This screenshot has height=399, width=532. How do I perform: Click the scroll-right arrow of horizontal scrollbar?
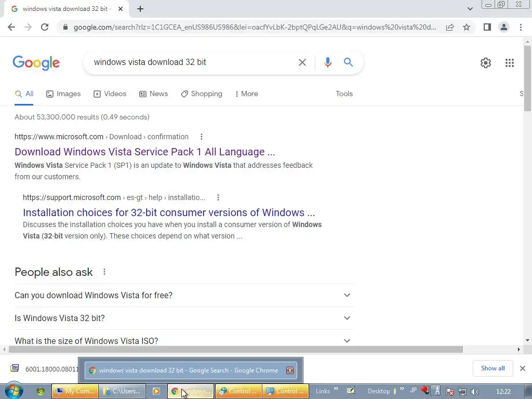pyautogui.click(x=518, y=350)
